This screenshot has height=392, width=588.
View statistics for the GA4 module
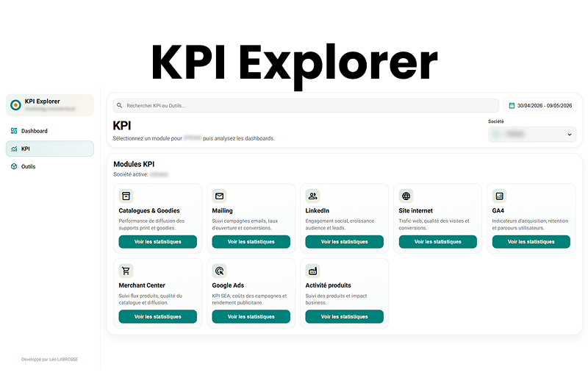[531, 242]
